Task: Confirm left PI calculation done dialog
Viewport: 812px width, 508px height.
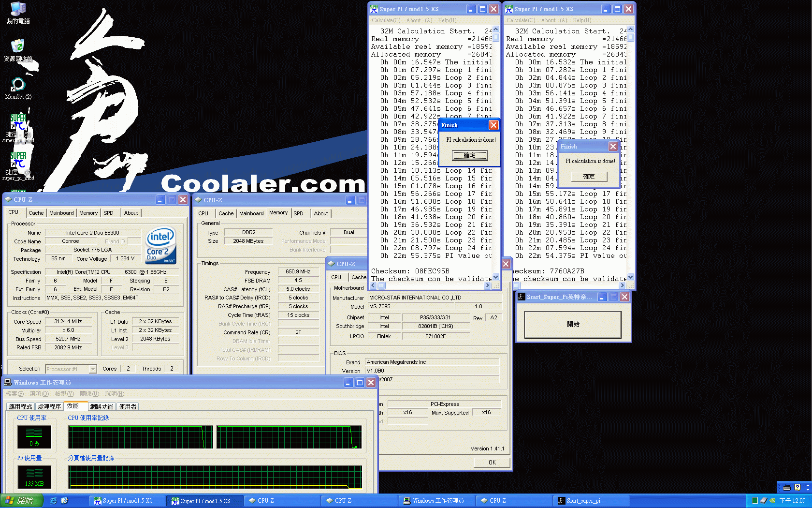Action: click(470, 155)
